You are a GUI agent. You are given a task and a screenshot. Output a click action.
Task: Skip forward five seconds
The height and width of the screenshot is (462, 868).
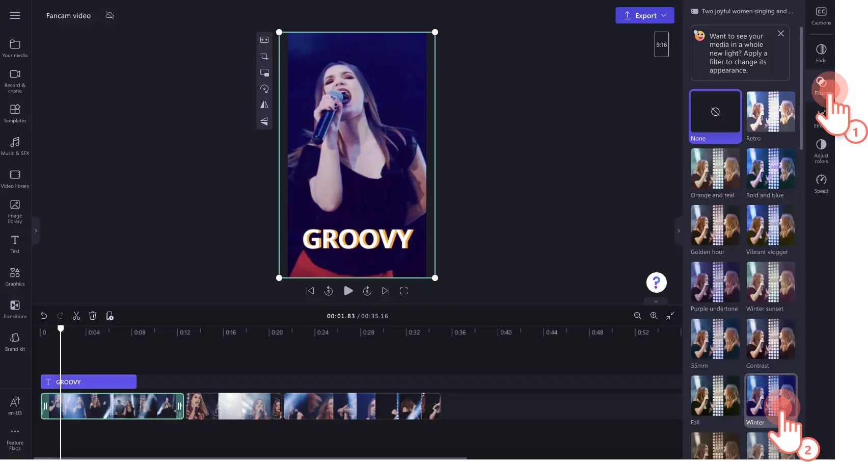pos(367,291)
